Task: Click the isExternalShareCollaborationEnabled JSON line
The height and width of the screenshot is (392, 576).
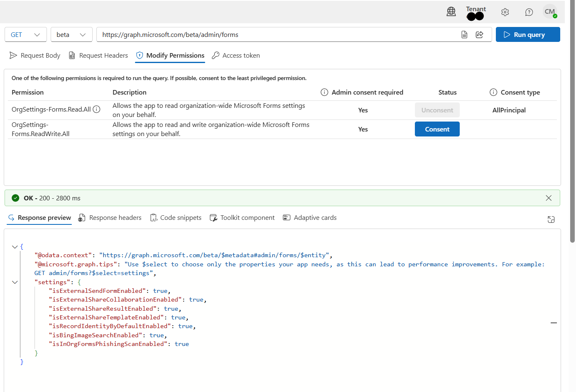Action: [127, 299]
